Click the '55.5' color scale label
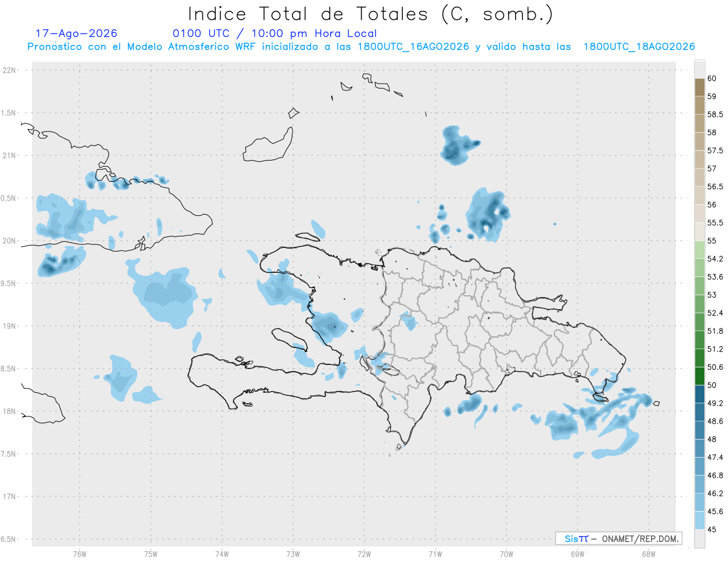 [715, 223]
